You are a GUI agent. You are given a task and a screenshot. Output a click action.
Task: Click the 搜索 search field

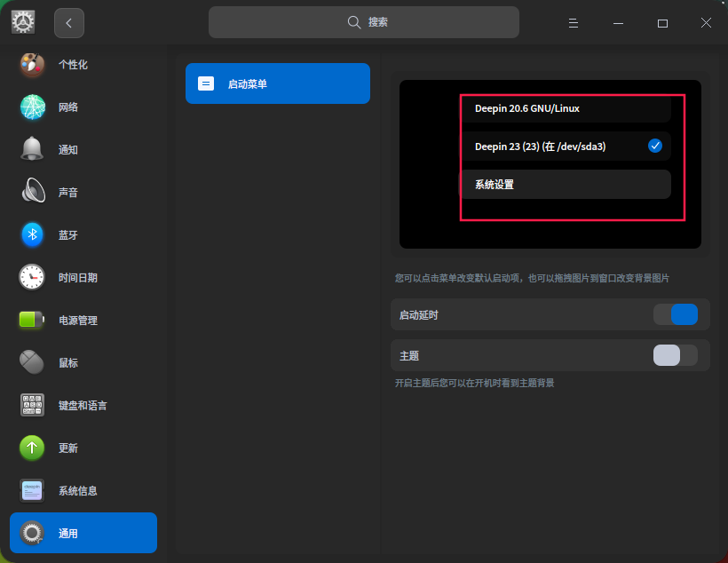(363, 22)
